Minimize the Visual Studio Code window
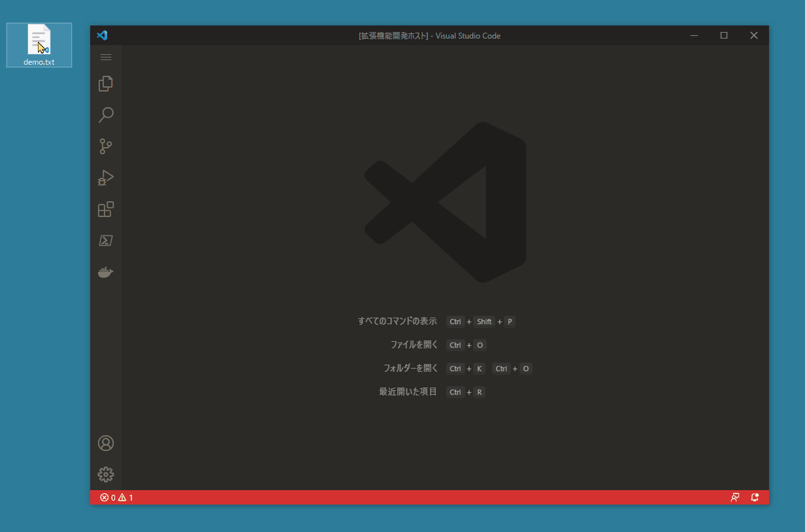 pos(694,35)
